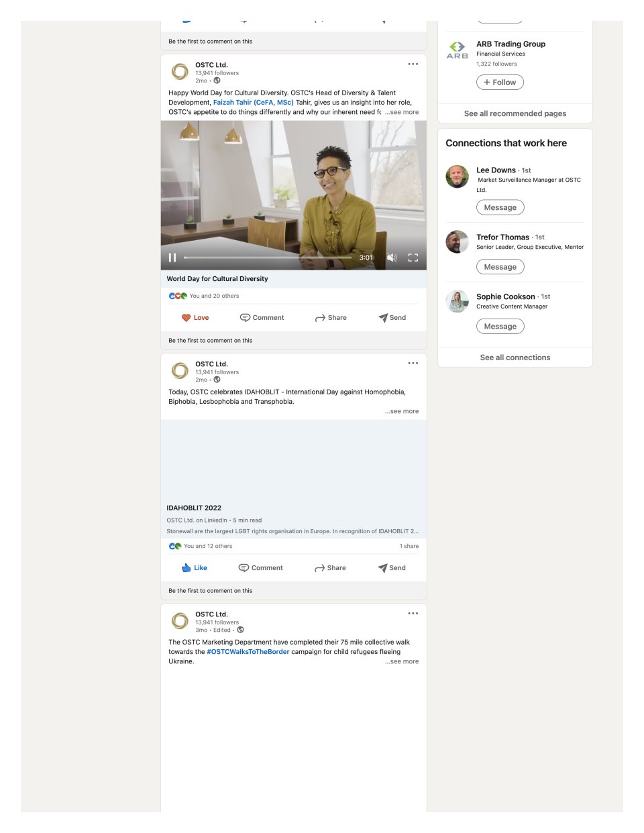Expand see more on the 75 mile walk post
Image resolution: width=644 pixels, height=833 pixels.
(402, 661)
